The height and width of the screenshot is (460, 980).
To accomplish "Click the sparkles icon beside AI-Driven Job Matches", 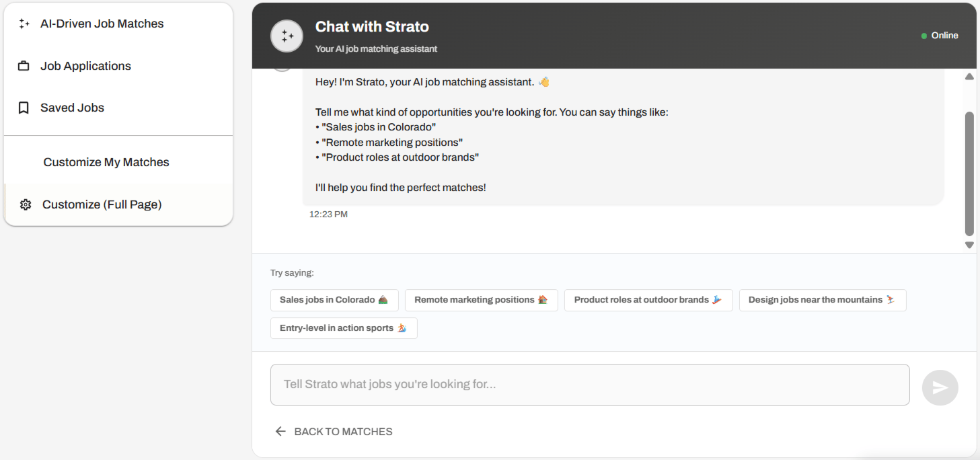I will pyautogui.click(x=24, y=24).
